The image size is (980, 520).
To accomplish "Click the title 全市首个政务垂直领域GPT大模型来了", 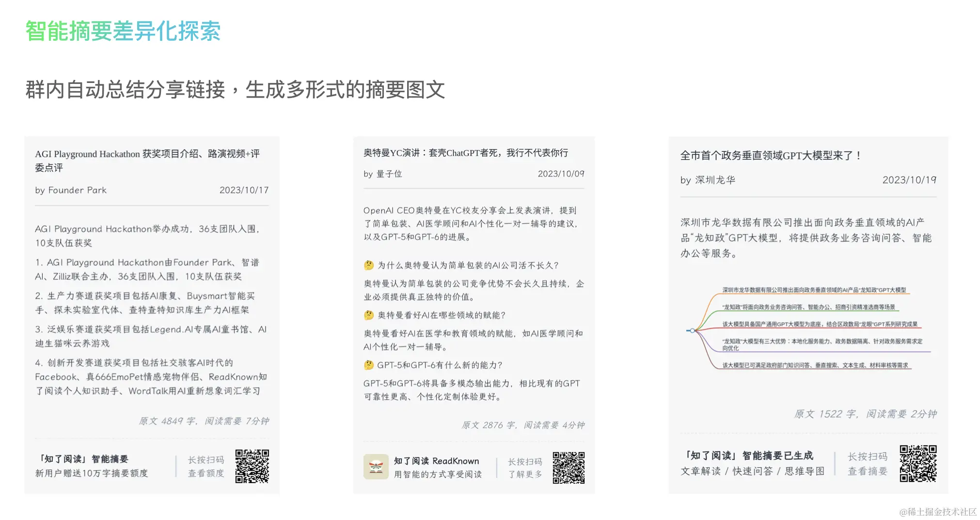I will click(770, 155).
